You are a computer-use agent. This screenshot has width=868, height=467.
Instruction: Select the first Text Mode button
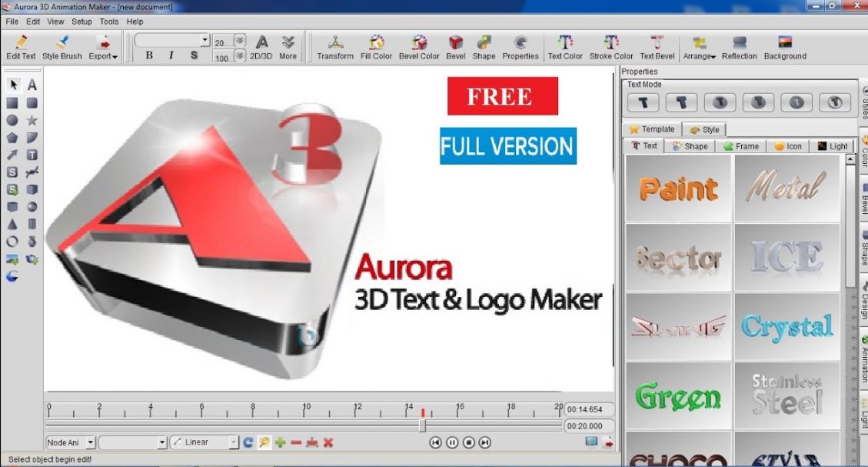coord(643,102)
